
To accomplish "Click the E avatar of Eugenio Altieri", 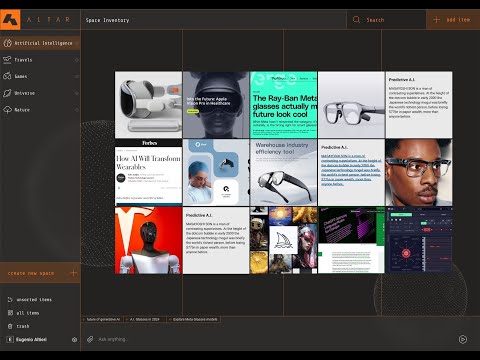I will tap(10, 339).
